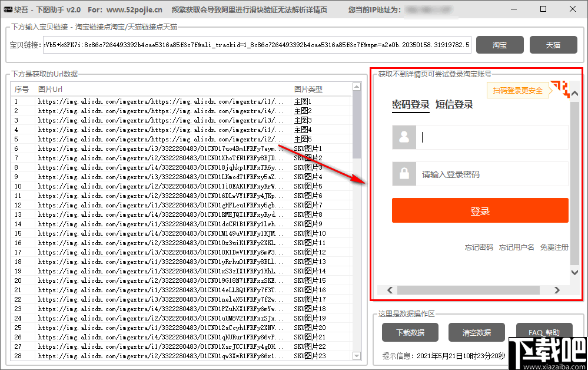Open the 忘记密码 link

(x=479, y=247)
